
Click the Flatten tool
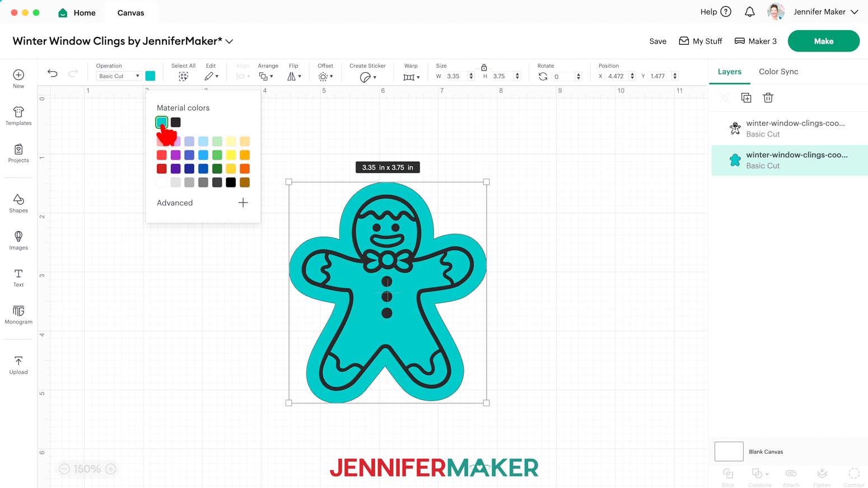822,477
